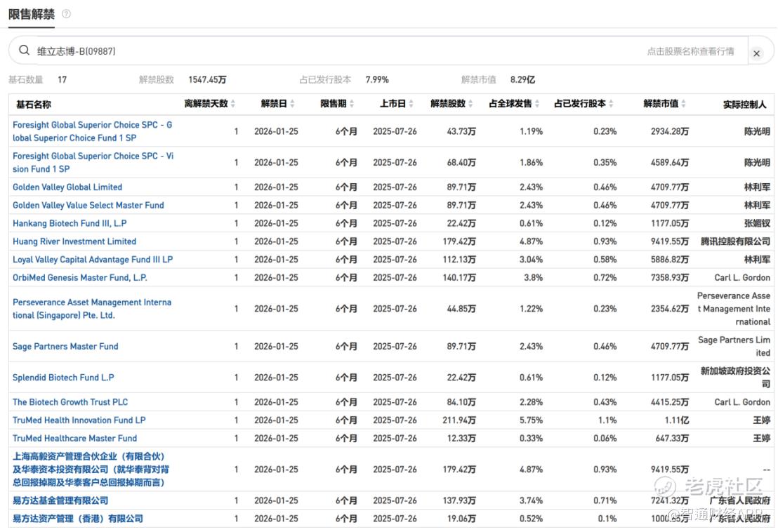The width and height of the screenshot is (778, 532).
Task: Sort table by 占已发行股本 column
Action: (x=583, y=104)
